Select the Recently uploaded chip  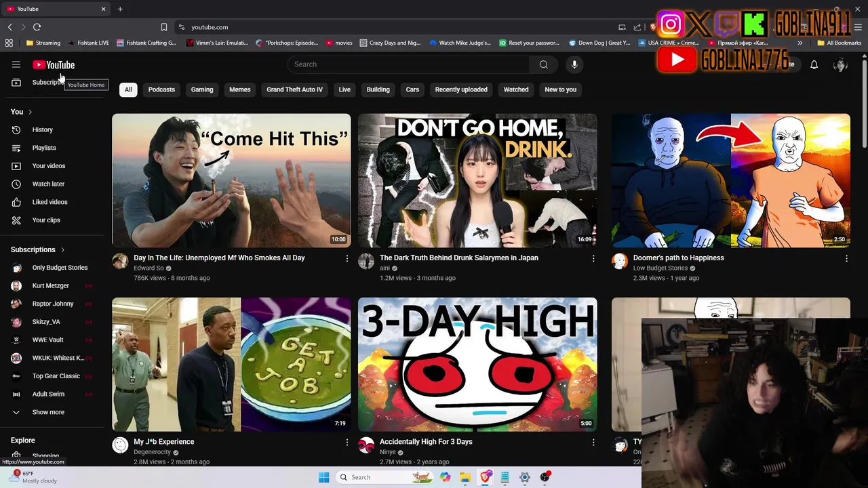pyautogui.click(x=461, y=89)
